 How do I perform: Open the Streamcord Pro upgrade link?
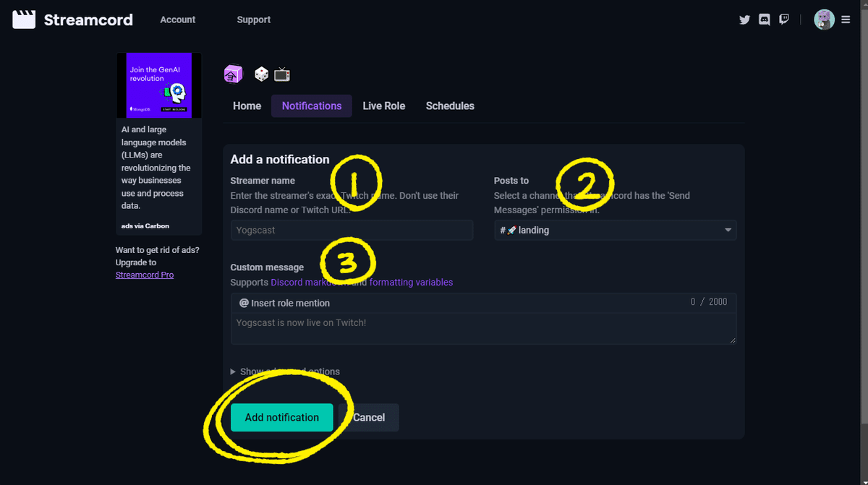click(145, 275)
